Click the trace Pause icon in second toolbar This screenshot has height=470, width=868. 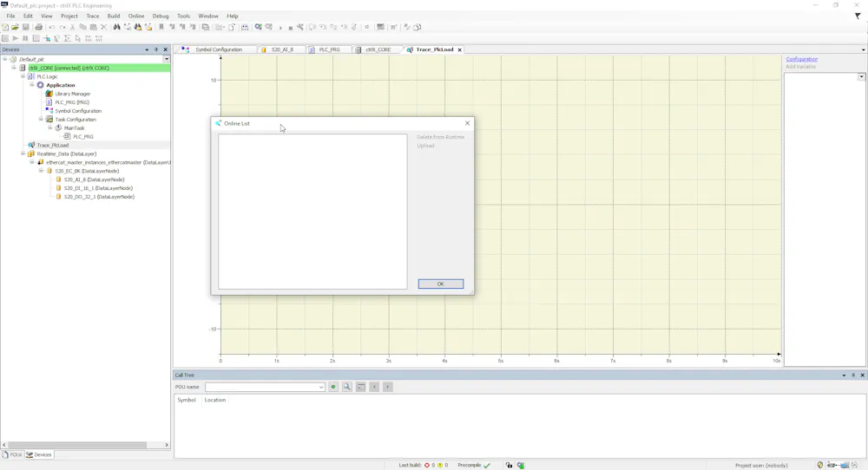25,38
